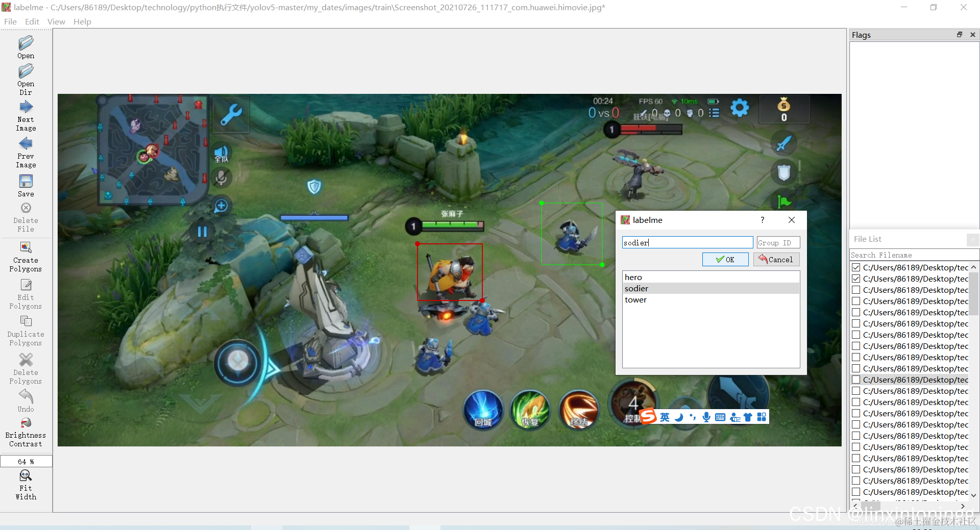Float the Flags panel
Screen dimensions: 980x530
click(960, 35)
